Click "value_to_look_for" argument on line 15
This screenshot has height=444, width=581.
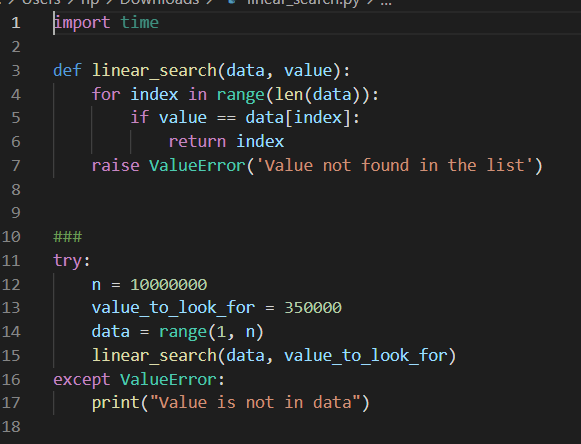(x=366, y=355)
